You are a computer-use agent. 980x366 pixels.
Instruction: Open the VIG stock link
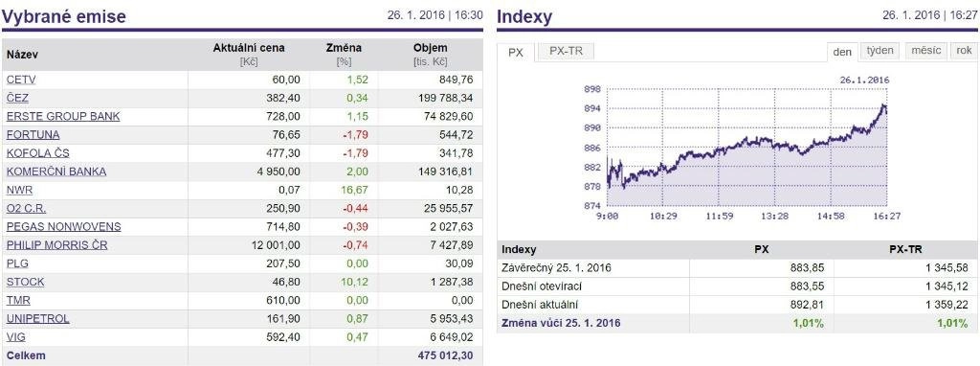[17, 337]
